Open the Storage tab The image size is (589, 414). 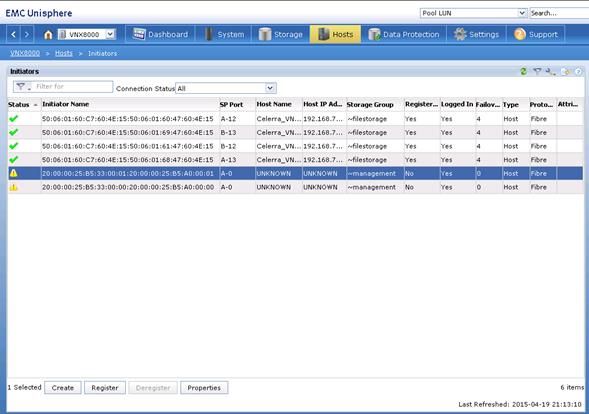[x=281, y=35]
